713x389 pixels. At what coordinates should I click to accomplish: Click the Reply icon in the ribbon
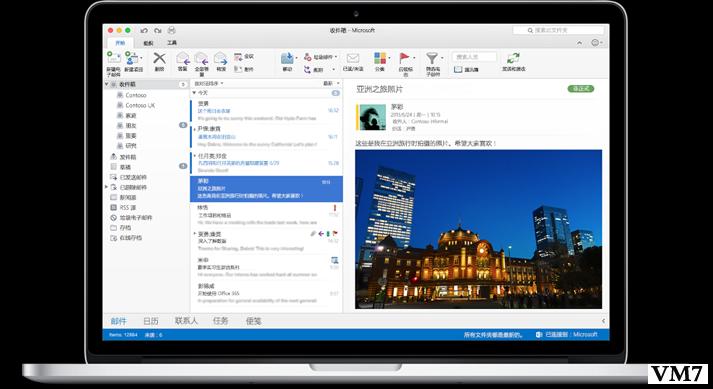(x=183, y=58)
